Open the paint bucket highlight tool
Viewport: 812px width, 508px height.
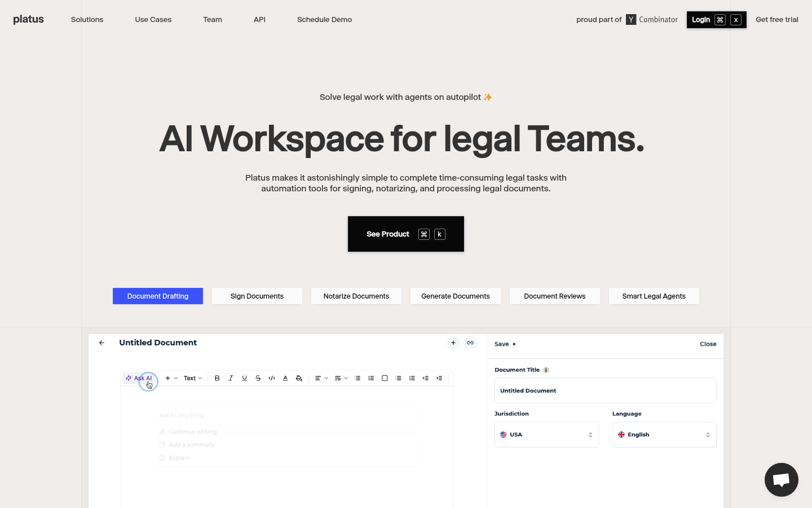pos(299,378)
